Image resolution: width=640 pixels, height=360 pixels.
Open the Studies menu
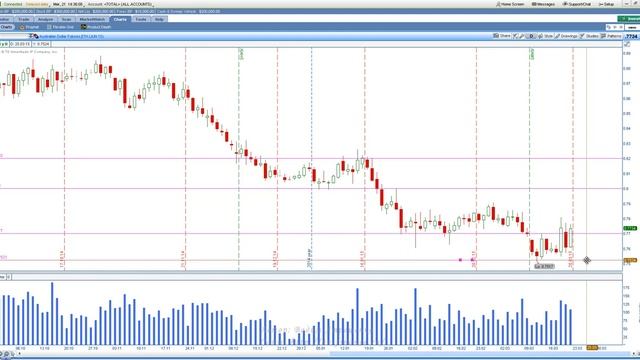coord(589,36)
